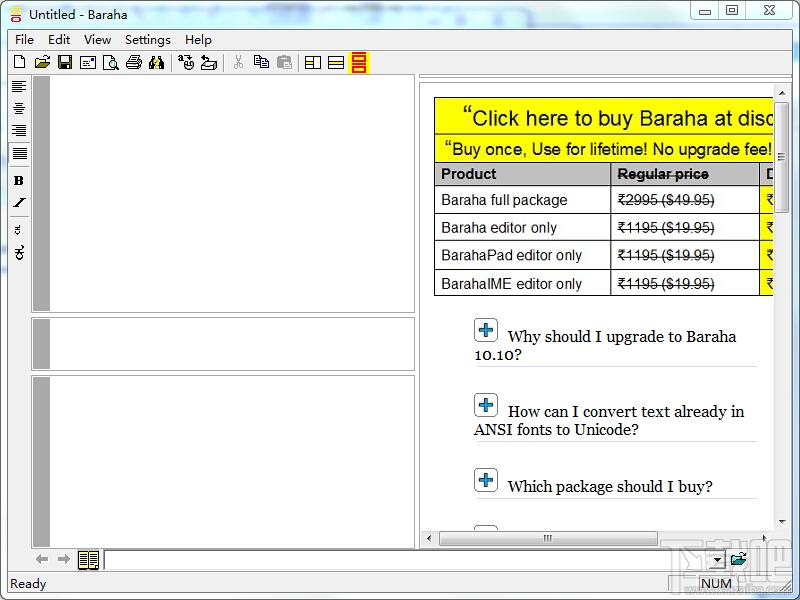Image resolution: width=800 pixels, height=600 pixels.
Task: Click the export/convert arrow-over-tray icon
Action: [209, 62]
